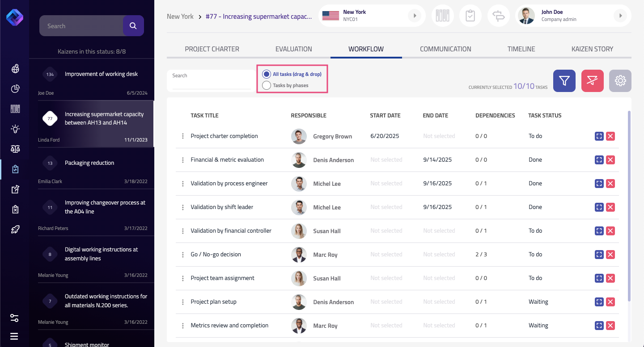
Task: Click the #77 kaizen breadcrumb link
Action: pos(258,17)
